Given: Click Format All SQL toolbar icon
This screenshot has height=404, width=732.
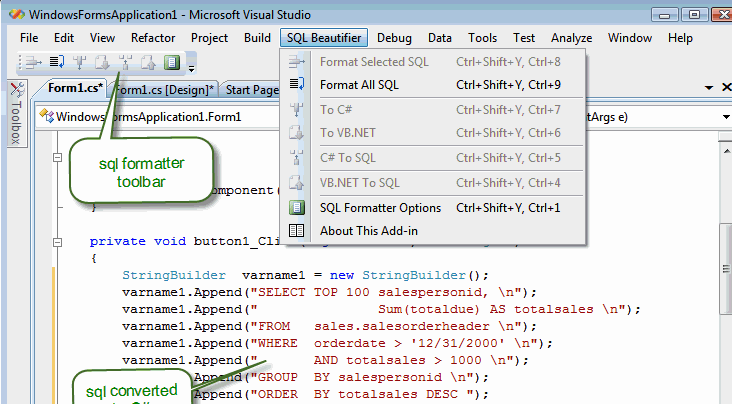Looking at the screenshot, I should point(57,62).
